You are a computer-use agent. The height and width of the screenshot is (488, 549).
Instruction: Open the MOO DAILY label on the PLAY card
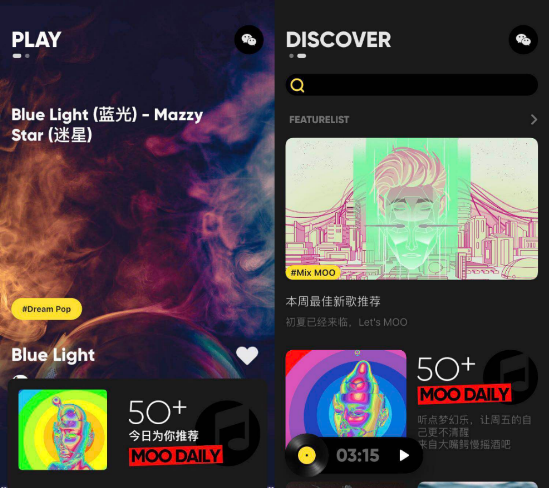coord(176,455)
